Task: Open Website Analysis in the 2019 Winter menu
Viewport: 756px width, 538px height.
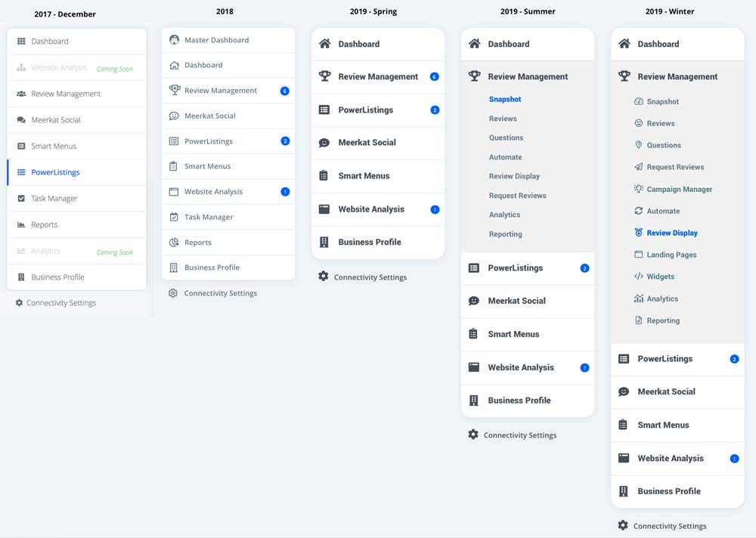Action: tap(677, 459)
